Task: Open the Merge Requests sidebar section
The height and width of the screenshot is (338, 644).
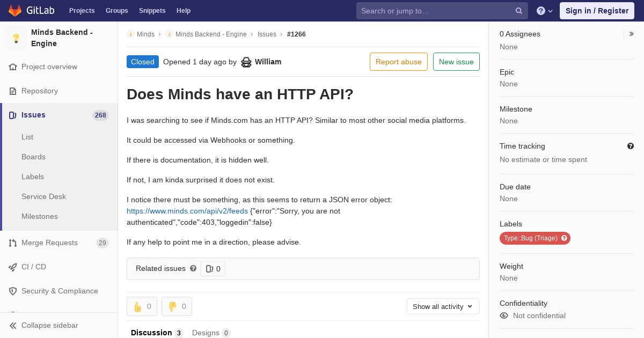Action: coord(49,243)
